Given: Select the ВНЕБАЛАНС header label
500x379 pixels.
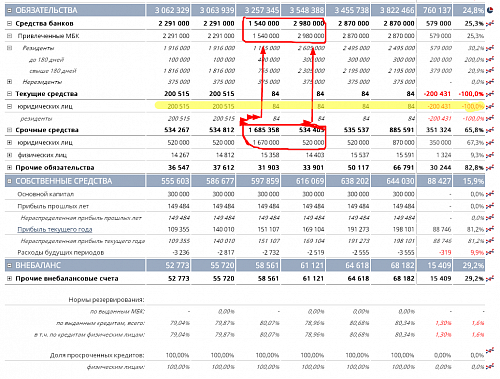Looking at the screenshot, I should coord(38,265).
